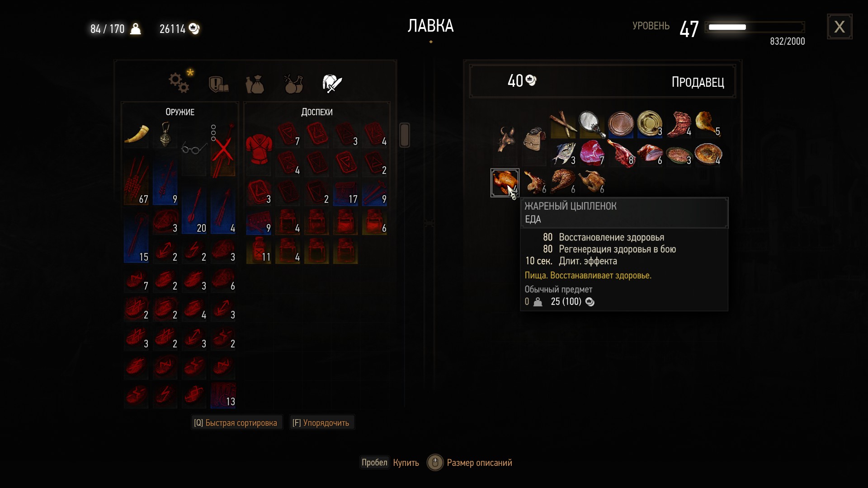The height and width of the screenshot is (488, 868).
Task: Select the weapons and armor tab
Action: 332,84
